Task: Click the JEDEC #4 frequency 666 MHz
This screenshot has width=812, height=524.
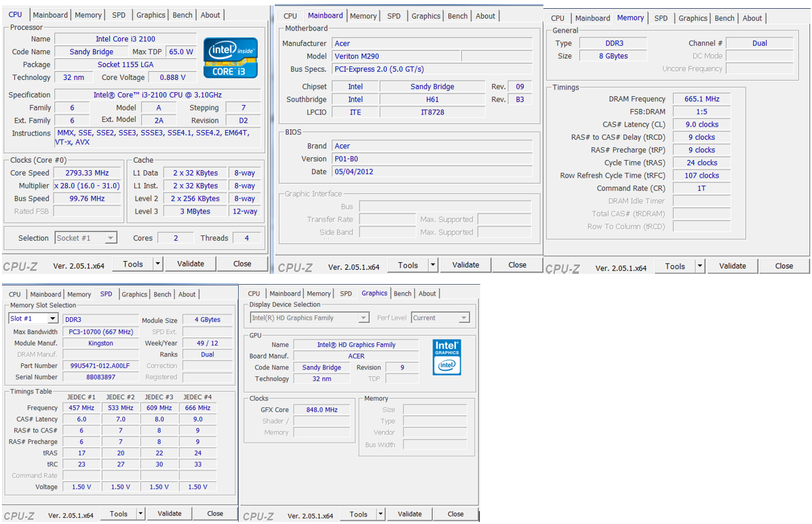Action: coord(198,407)
